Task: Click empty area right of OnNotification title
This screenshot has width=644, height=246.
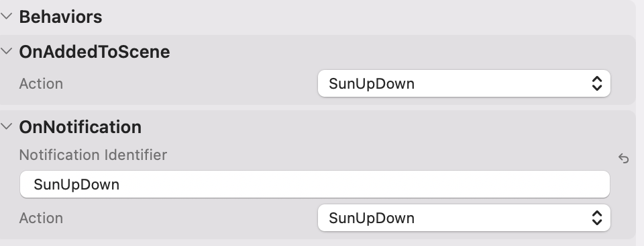Action: coord(370,127)
